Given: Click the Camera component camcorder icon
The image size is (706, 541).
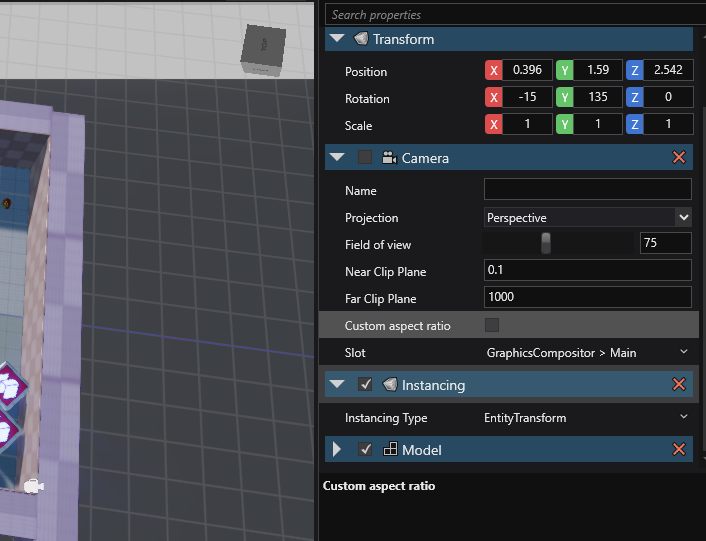Looking at the screenshot, I should tap(389, 158).
